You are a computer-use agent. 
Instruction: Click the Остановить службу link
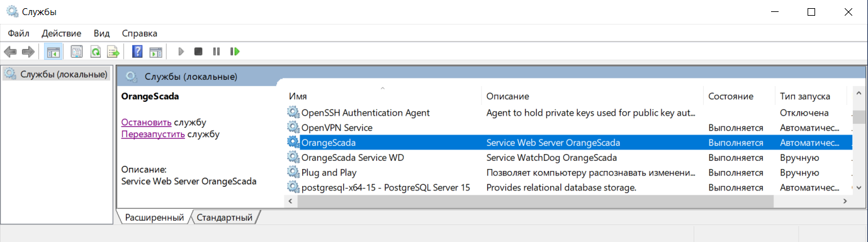164,123
